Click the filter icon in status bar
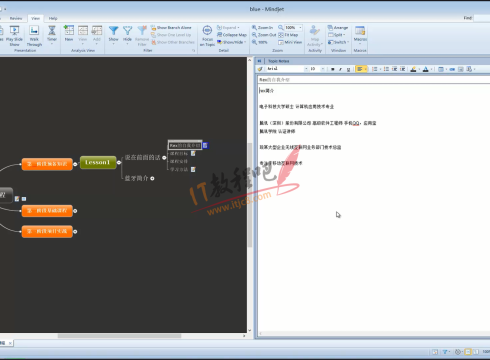Viewport: 490px width, 360px height. coord(445,352)
